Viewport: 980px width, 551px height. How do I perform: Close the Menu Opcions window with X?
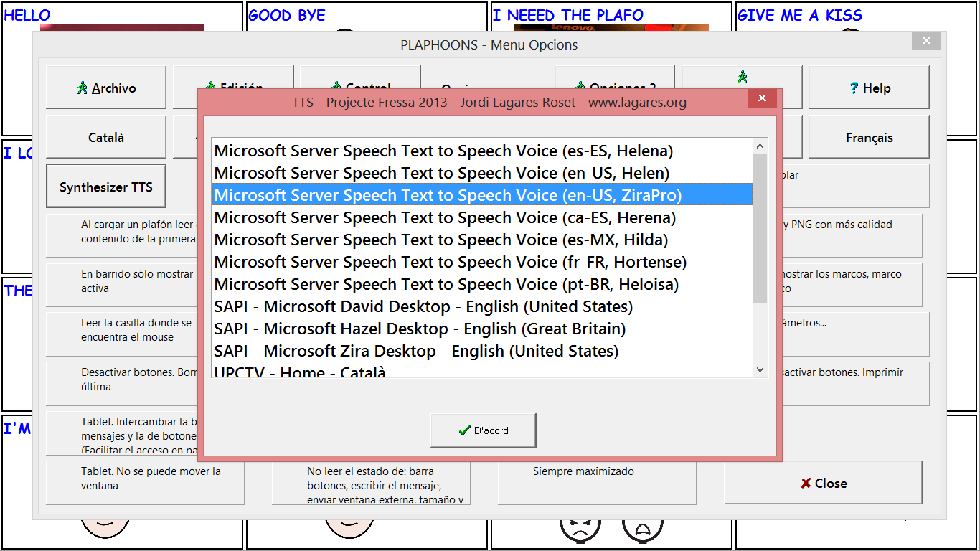[926, 41]
